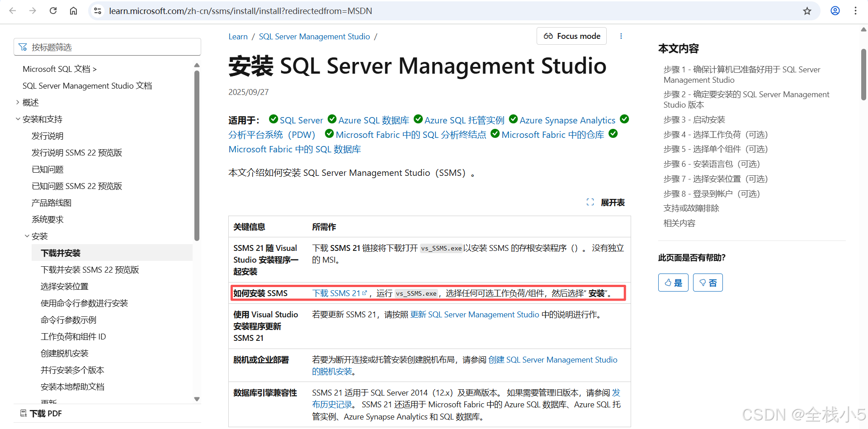This screenshot has height=429, width=868.
Task: Collapse the 安装和支持 section
Action: [18, 119]
